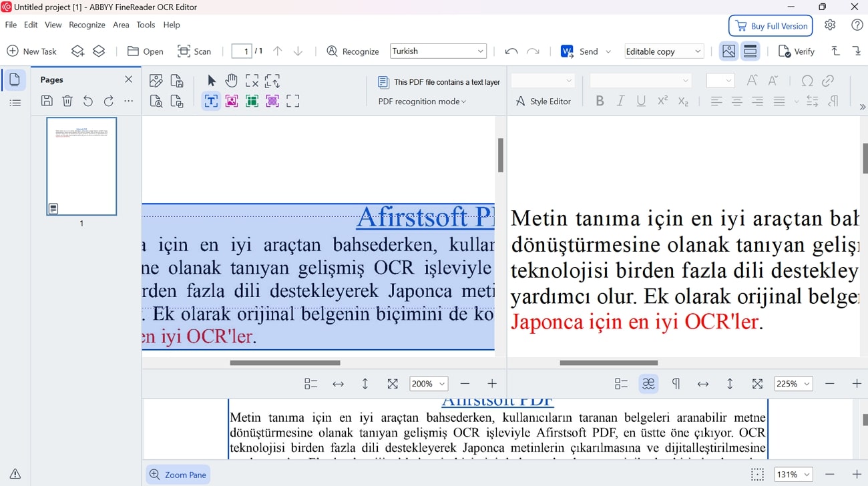
Task: Click the stacked layers icon near New Task
Action: point(99,51)
